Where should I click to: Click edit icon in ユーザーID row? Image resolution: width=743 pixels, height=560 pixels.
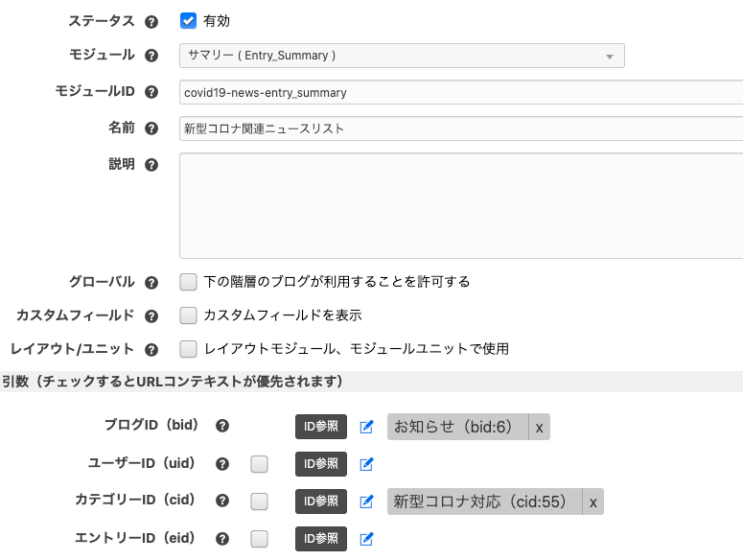[365, 464]
